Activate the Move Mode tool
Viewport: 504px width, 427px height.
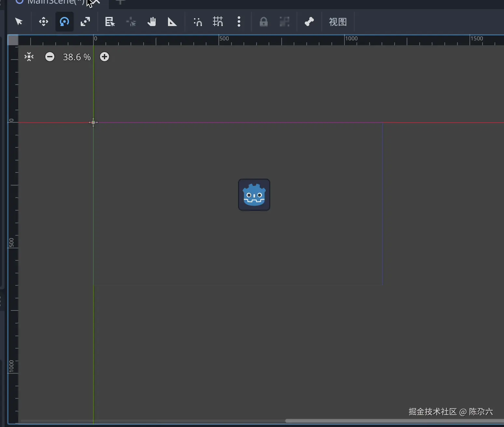click(x=44, y=22)
